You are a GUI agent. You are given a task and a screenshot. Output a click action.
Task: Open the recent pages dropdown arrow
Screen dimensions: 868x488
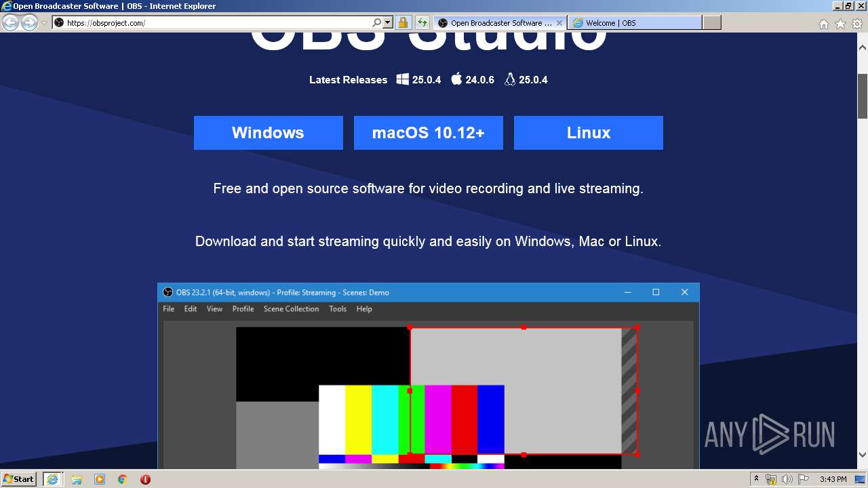pyautogui.click(x=44, y=23)
